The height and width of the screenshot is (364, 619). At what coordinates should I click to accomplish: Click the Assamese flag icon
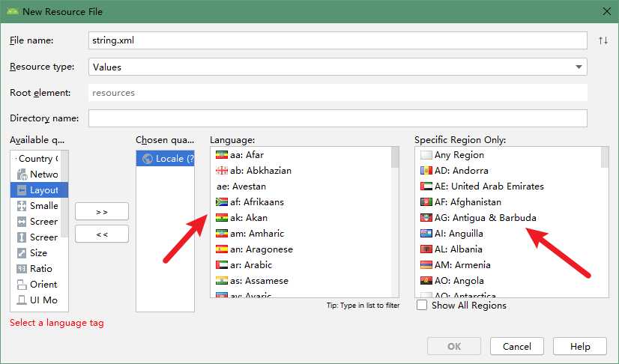point(222,281)
